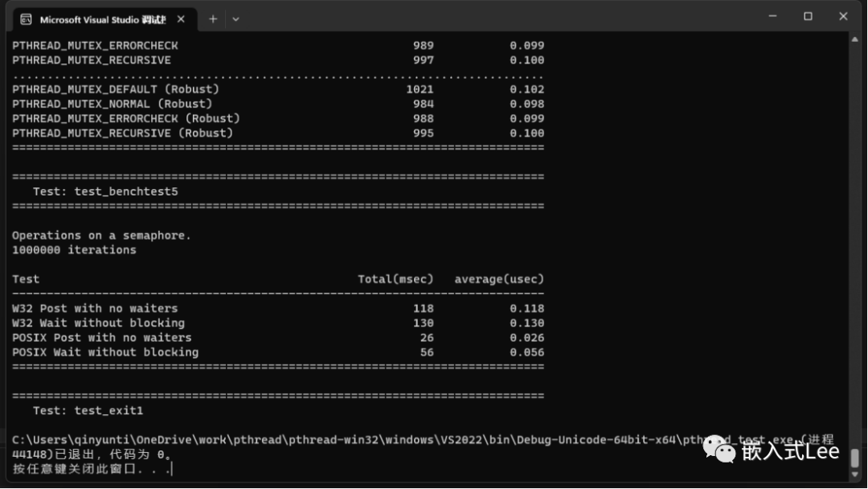Click the total value 118
This screenshot has width=868, height=489.
point(424,309)
